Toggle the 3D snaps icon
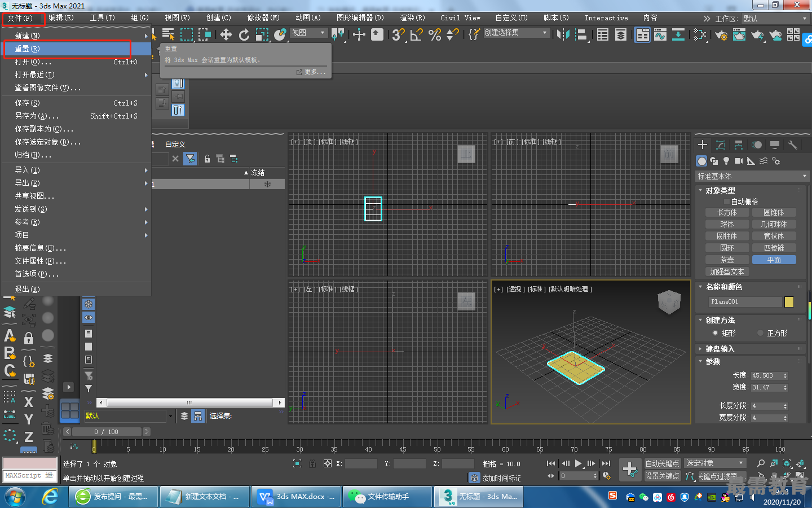812x508 pixels. pyautogui.click(x=399, y=35)
